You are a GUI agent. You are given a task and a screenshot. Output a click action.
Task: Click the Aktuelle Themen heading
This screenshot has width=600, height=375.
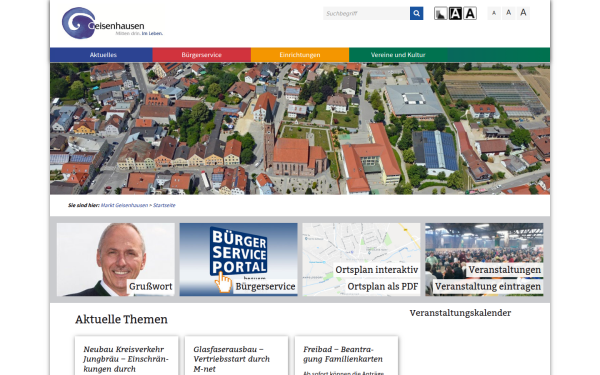coord(121,319)
